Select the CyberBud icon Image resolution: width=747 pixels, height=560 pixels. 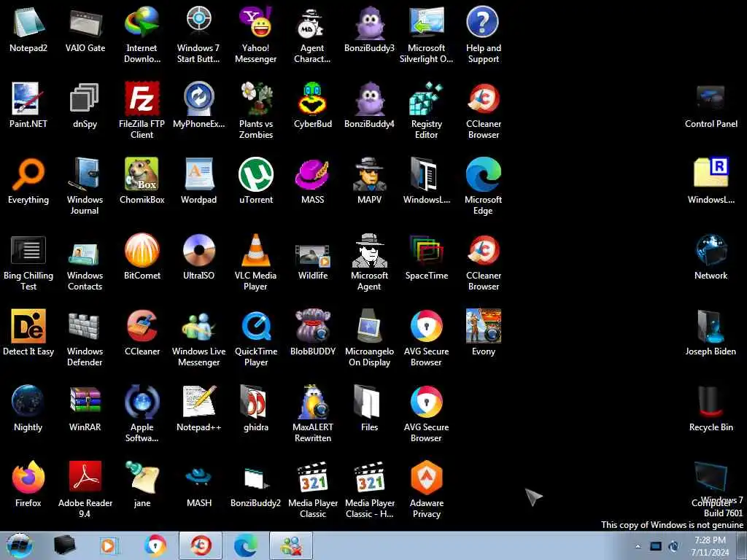(312, 105)
